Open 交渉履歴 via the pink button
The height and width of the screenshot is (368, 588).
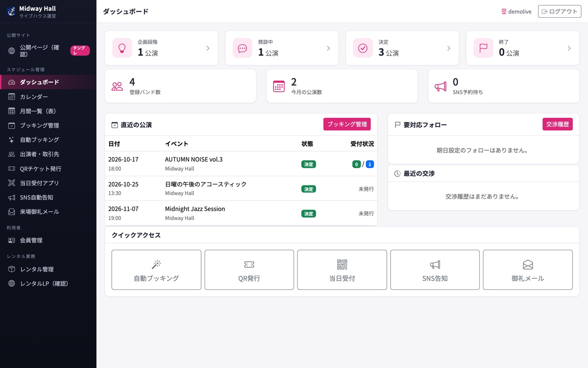557,124
